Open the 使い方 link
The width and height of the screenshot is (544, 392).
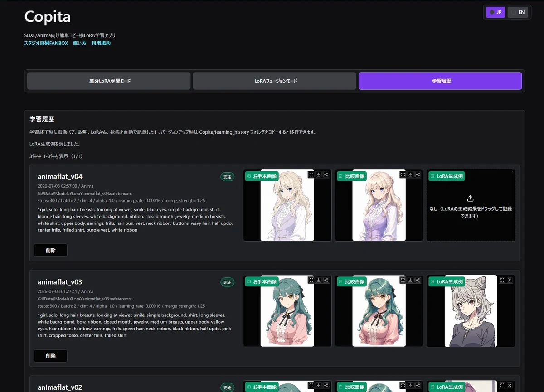click(x=80, y=44)
